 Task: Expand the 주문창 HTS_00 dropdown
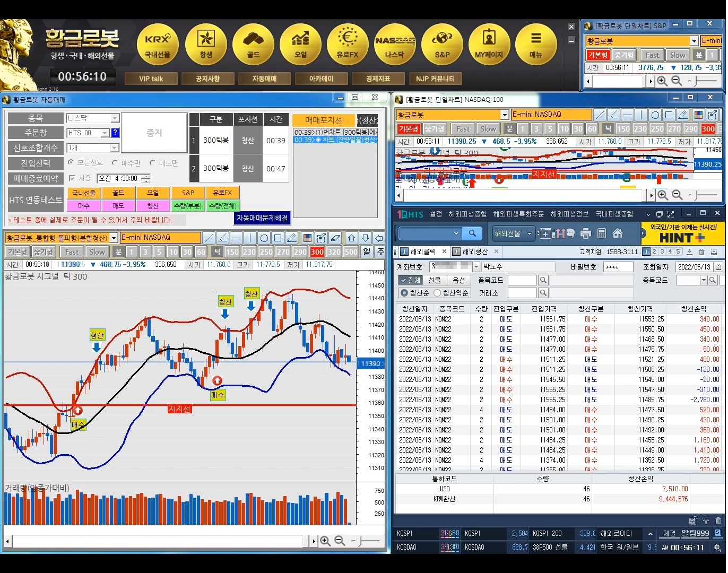click(x=105, y=133)
